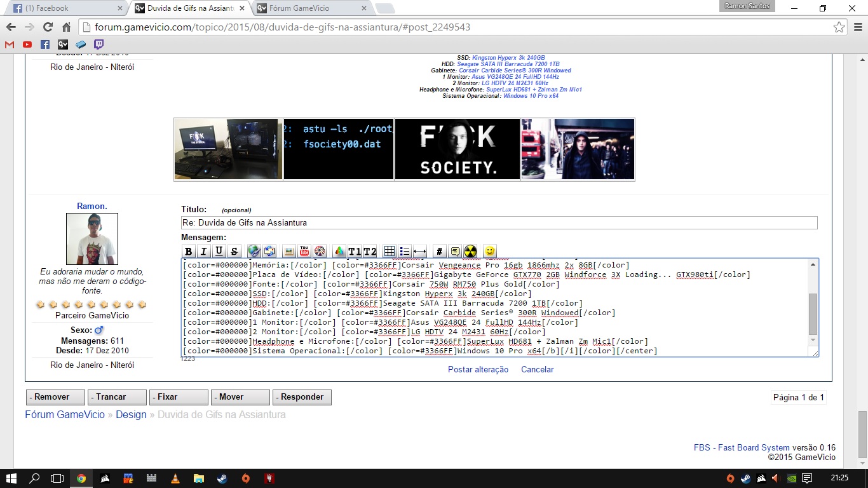Go to browser home page
The width and height of the screenshot is (868, 488).
click(66, 27)
